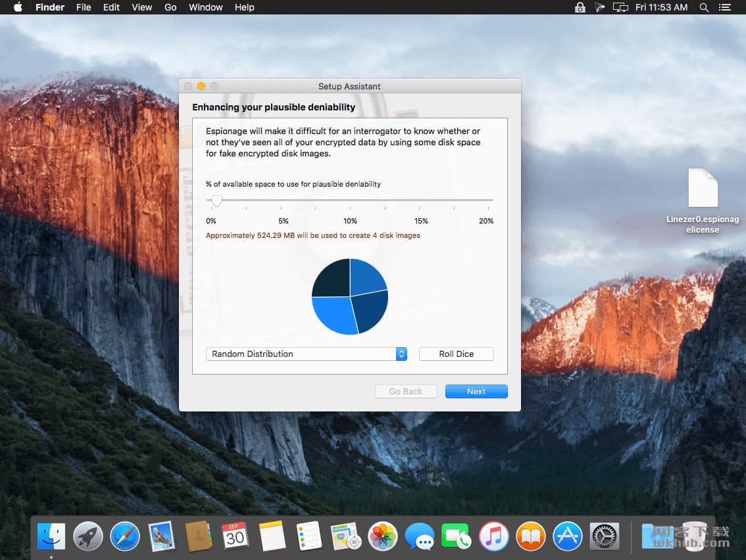The height and width of the screenshot is (560, 746).
Task: Click the Apple menu logo
Action: click(18, 7)
